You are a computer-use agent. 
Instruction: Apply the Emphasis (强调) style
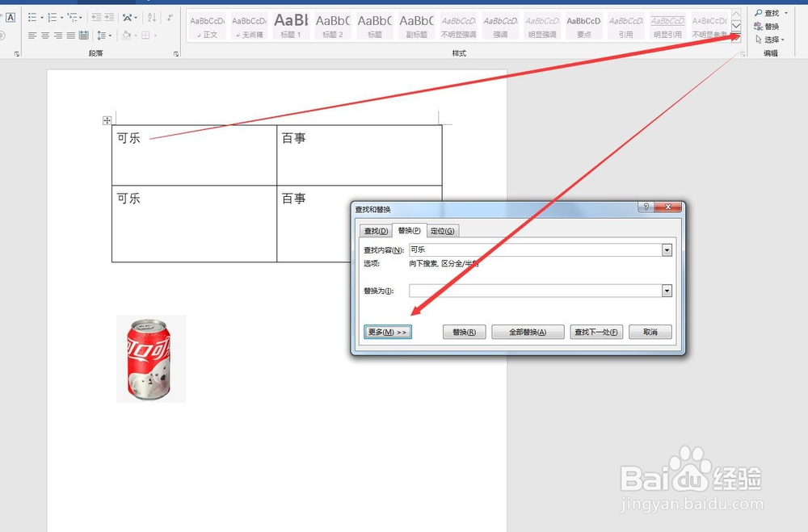[x=500, y=27]
